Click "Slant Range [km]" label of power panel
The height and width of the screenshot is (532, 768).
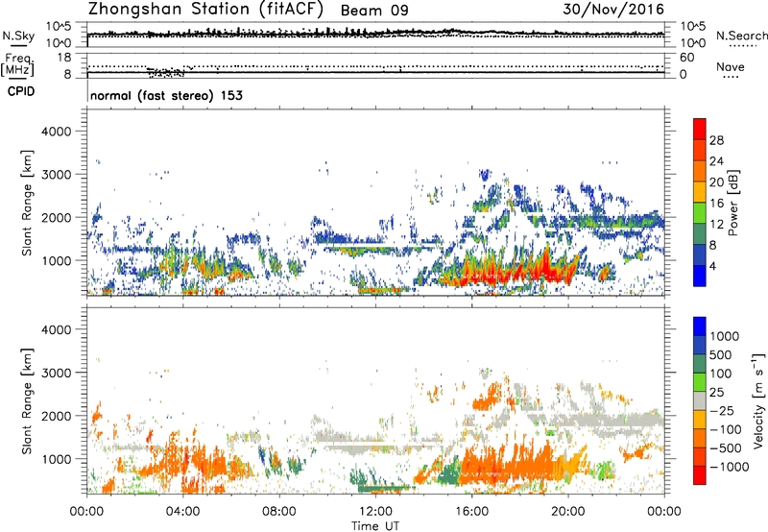(x=27, y=203)
